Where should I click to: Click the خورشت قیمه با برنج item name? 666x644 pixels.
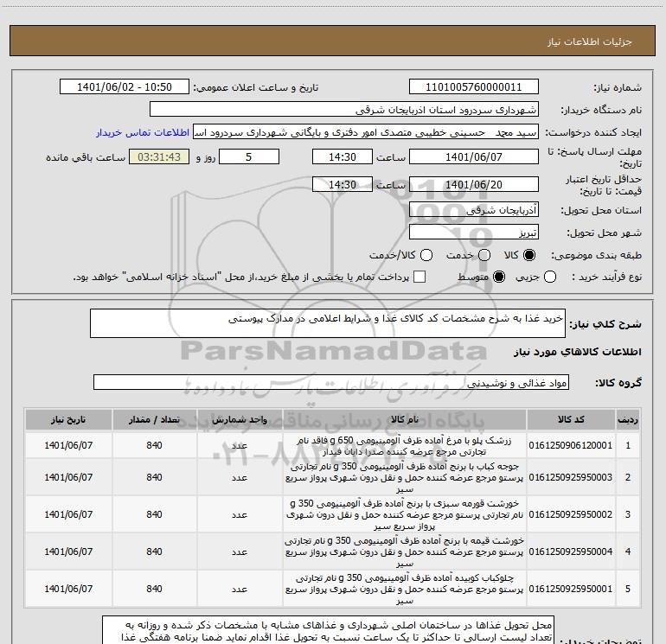[405, 552]
